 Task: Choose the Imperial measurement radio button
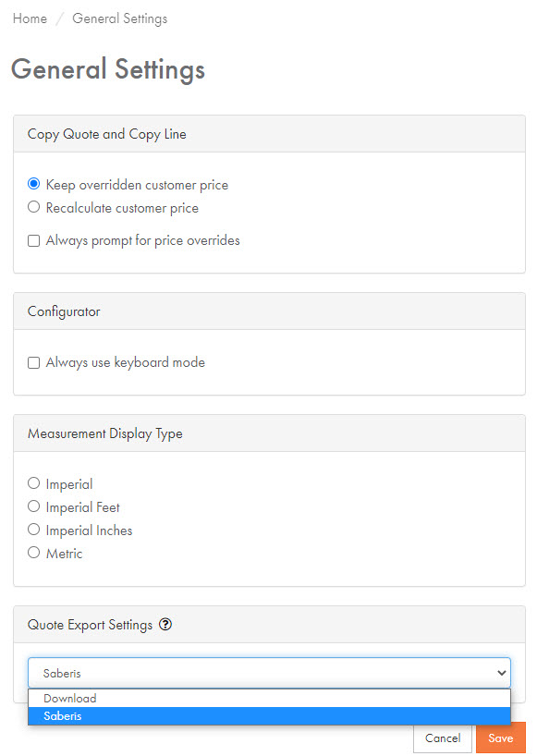(34, 483)
